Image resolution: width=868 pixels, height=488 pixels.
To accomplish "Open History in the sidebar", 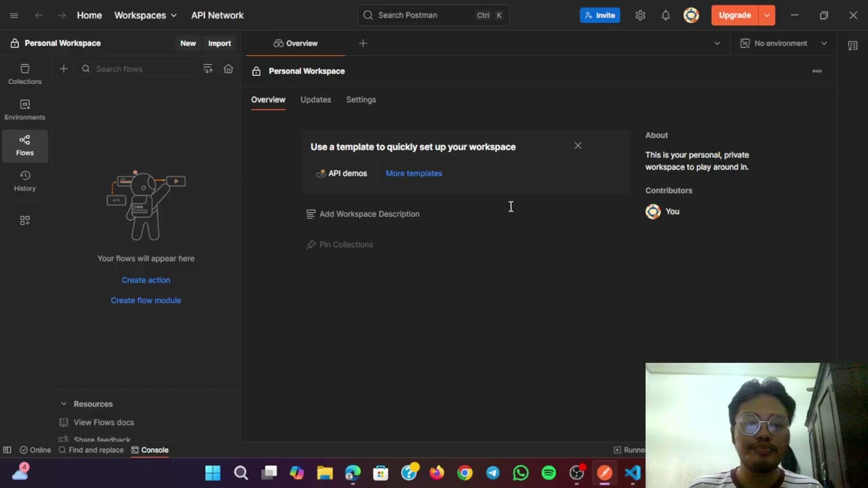I will click(x=25, y=181).
